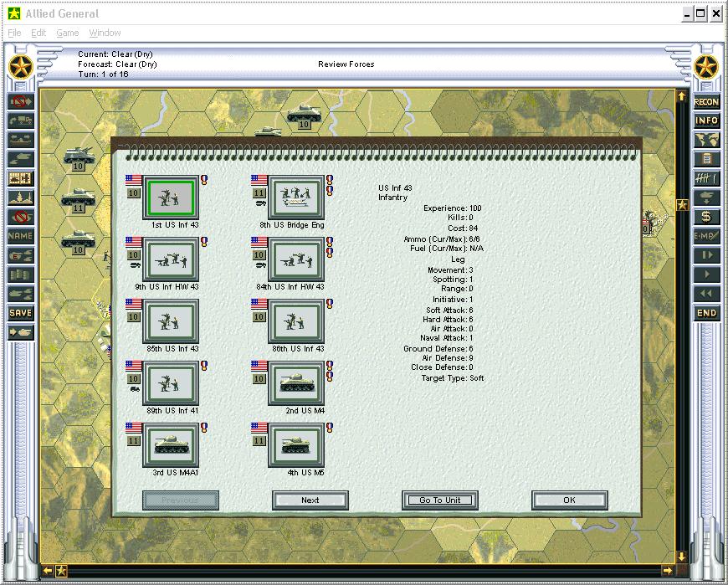Click the red prohibited-arrow icon in left toolbar
Viewport: 728px width, 585px height.
[20, 101]
